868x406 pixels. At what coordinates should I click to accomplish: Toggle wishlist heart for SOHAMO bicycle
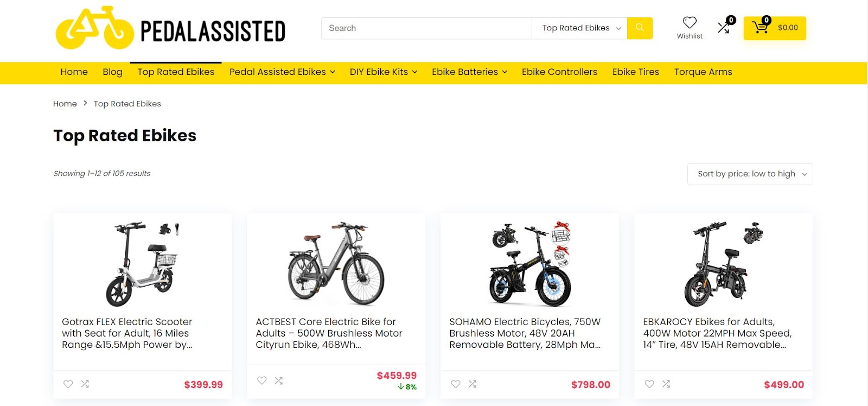click(456, 384)
